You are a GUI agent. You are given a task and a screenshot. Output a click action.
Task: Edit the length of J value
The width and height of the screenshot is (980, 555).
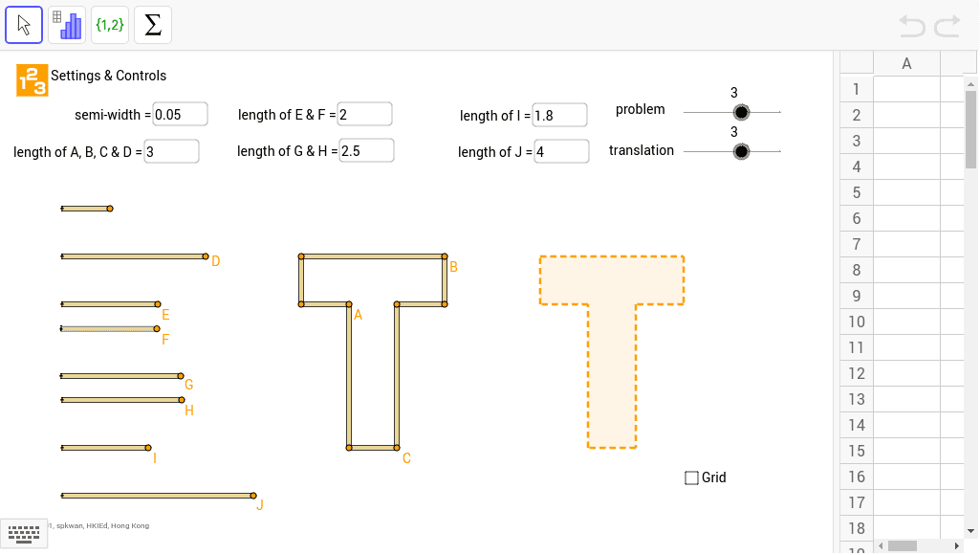[x=561, y=150]
